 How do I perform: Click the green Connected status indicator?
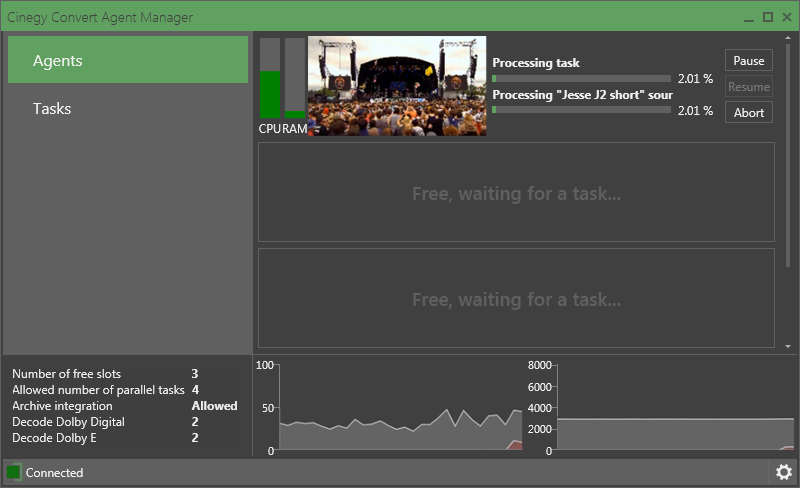coord(14,472)
